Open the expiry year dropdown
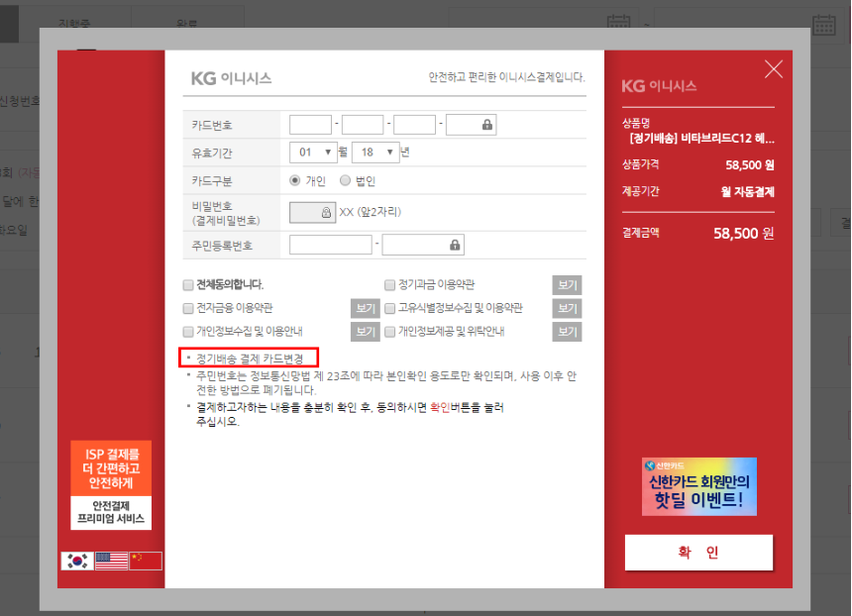852x616 pixels. [375, 153]
